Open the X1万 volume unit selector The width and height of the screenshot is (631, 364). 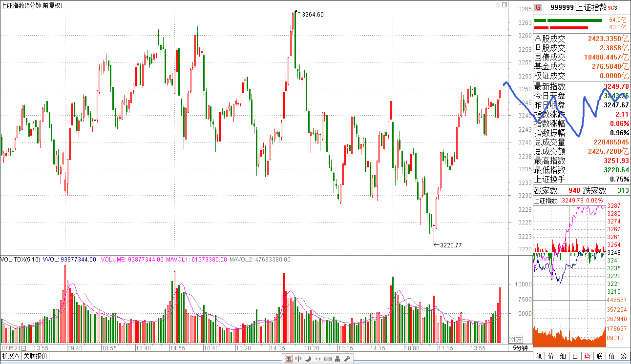click(516, 340)
